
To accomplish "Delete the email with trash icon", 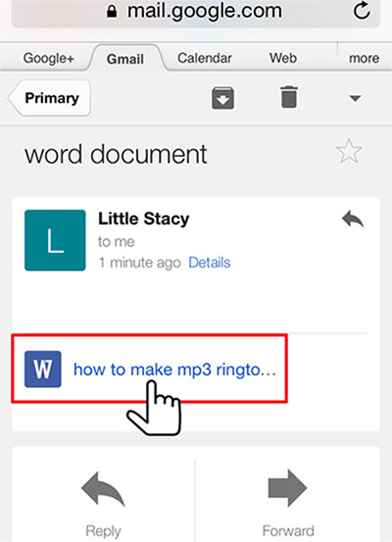I will (x=289, y=97).
